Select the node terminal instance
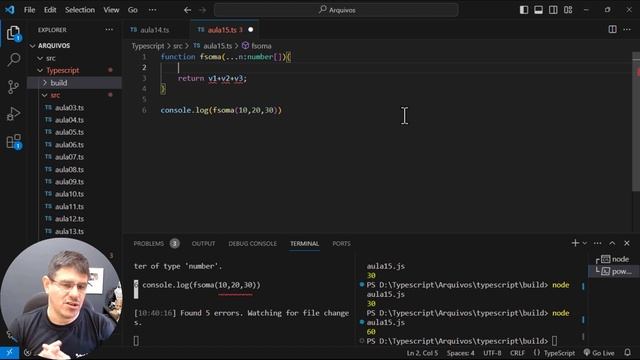 point(615,259)
